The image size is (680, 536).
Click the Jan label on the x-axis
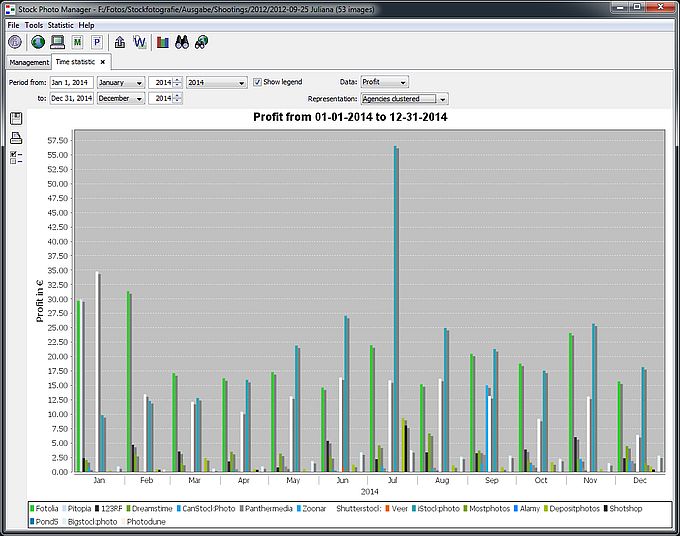tap(99, 480)
